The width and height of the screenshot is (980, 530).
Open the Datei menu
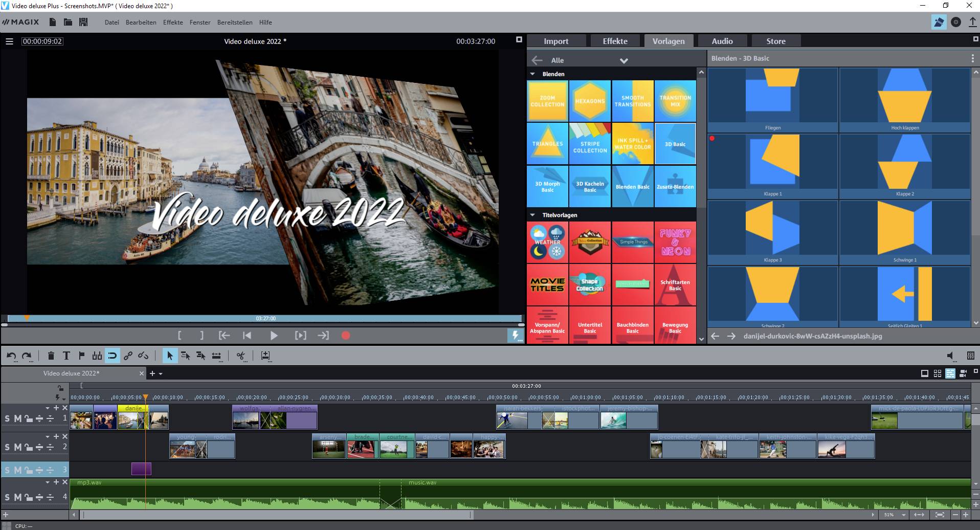[x=112, y=23]
